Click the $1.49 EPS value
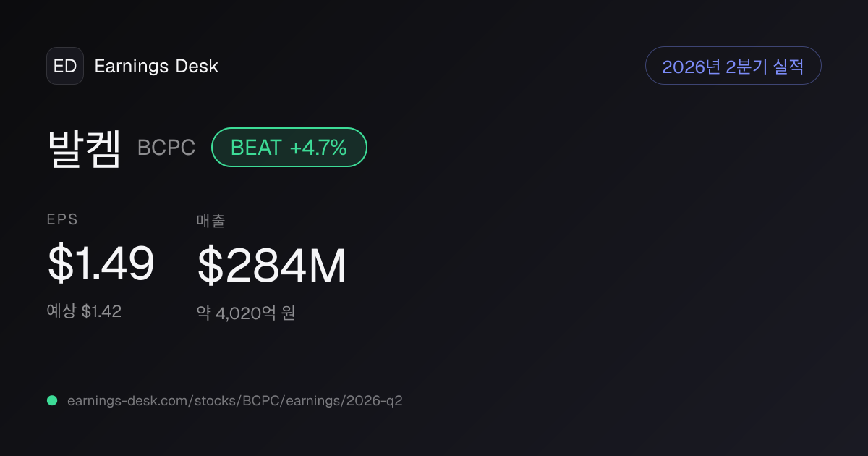 [101, 264]
